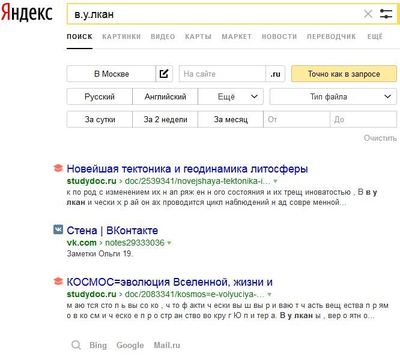Click studydoc icon beside КОСМОС result
The width and height of the screenshot is (400, 363).
[x=58, y=282]
